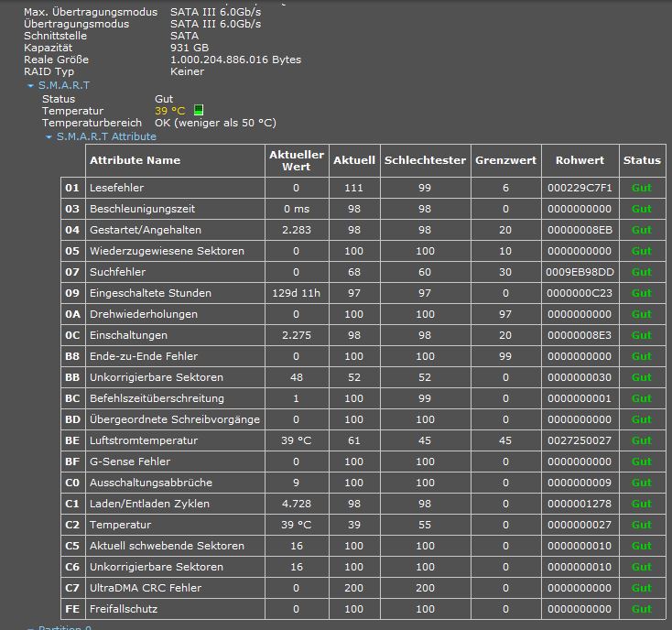Screen dimensions: 672x630
Task: Select the Suchfehler raw value 0009EB98DD
Action: [x=580, y=272]
